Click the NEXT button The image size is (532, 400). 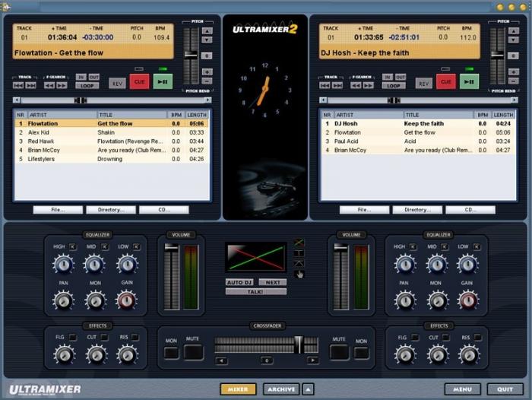point(273,283)
